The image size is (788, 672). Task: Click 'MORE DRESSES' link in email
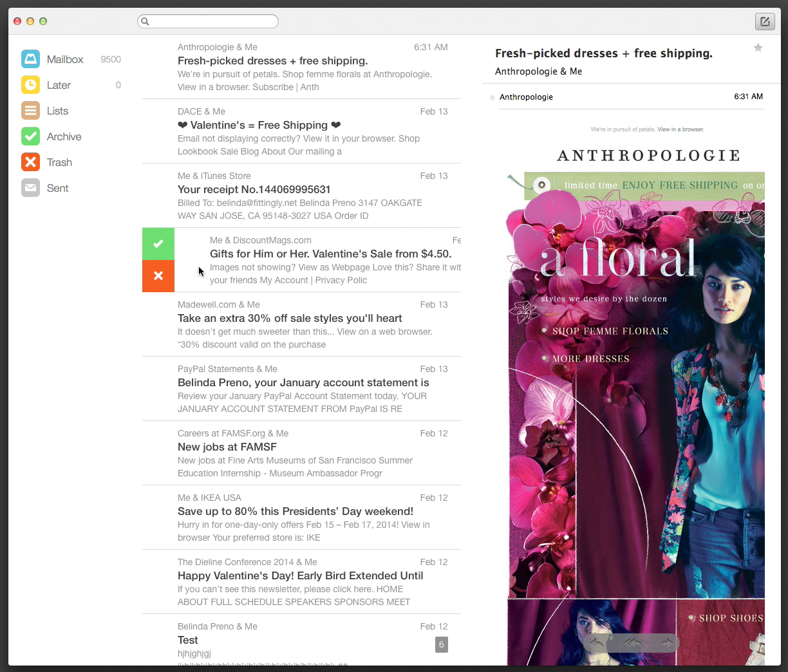[x=591, y=359]
